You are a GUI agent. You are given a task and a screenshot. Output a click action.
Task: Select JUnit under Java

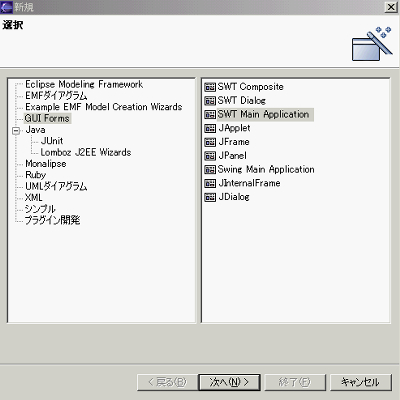coord(52,141)
